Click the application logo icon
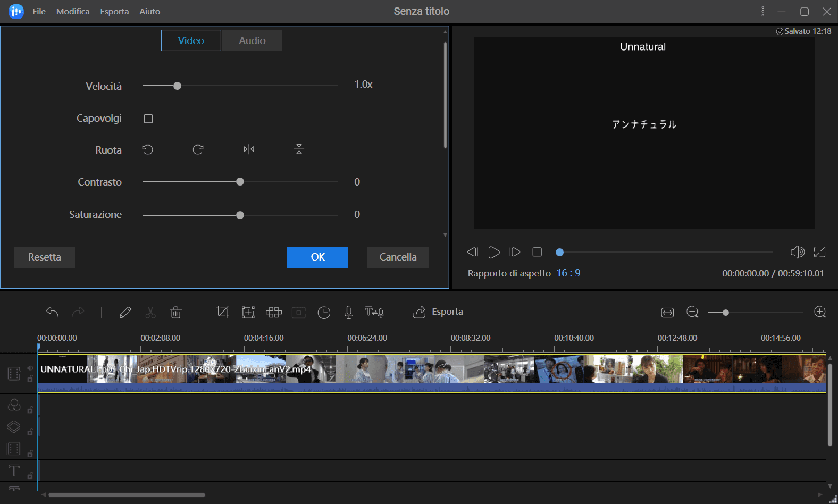Screen dimensions: 838x504 pos(16,11)
